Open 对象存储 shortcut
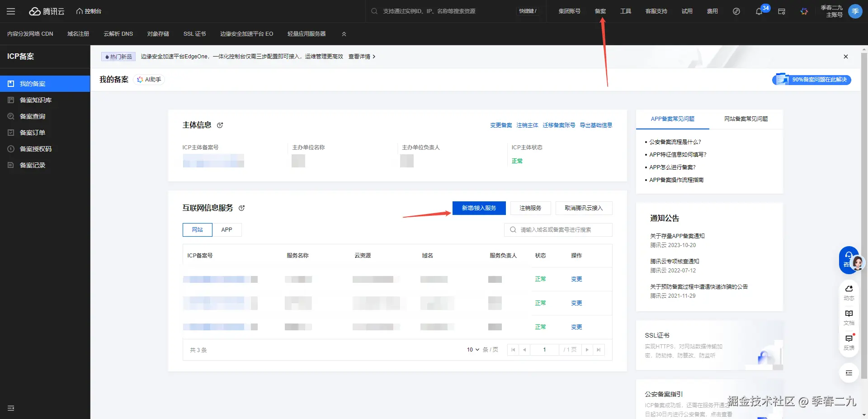Screen dimensions: 868x419 pyautogui.click(x=158, y=34)
